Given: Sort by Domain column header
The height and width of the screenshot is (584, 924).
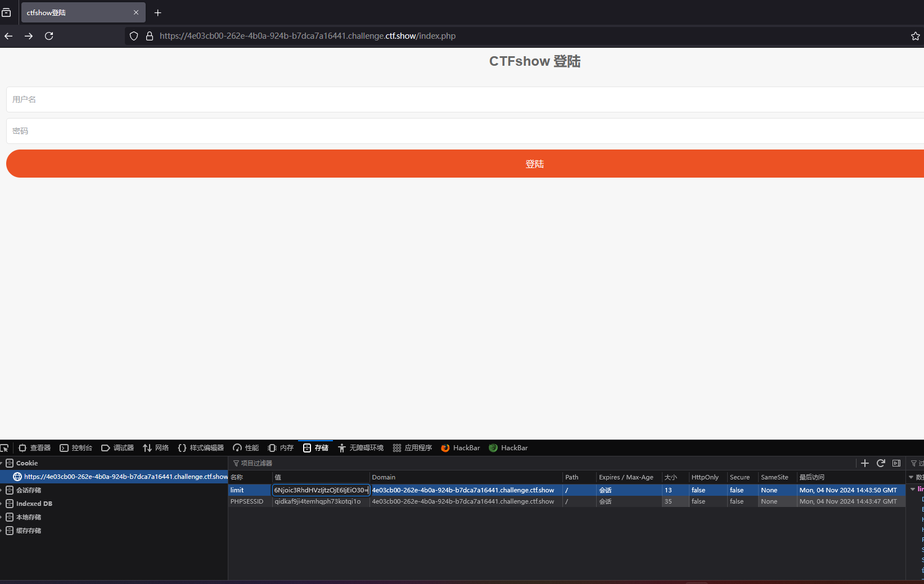Looking at the screenshot, I should coord(466,477).
